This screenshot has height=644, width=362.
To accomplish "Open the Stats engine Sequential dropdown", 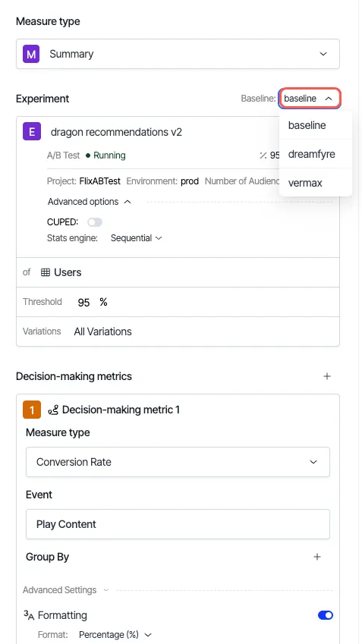I will click(x=137, y=238).
